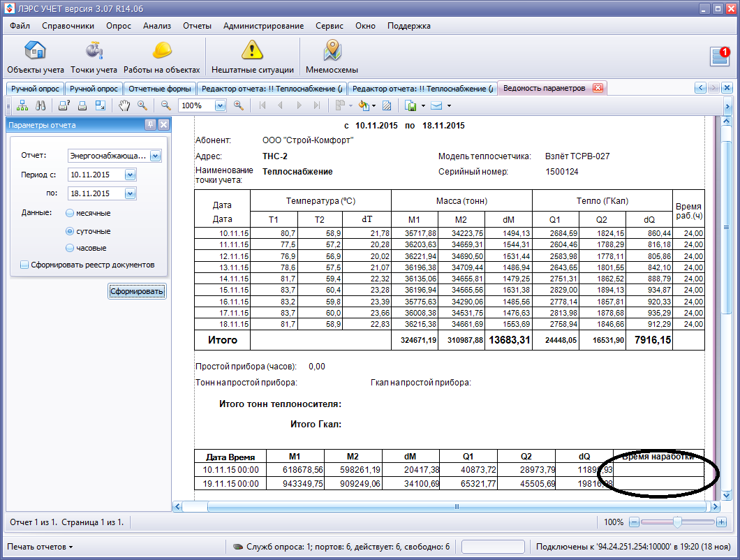Open the Печать отчетов dropdown
Image resolution: width=740 pixels, height=560 pixels.
40,547
